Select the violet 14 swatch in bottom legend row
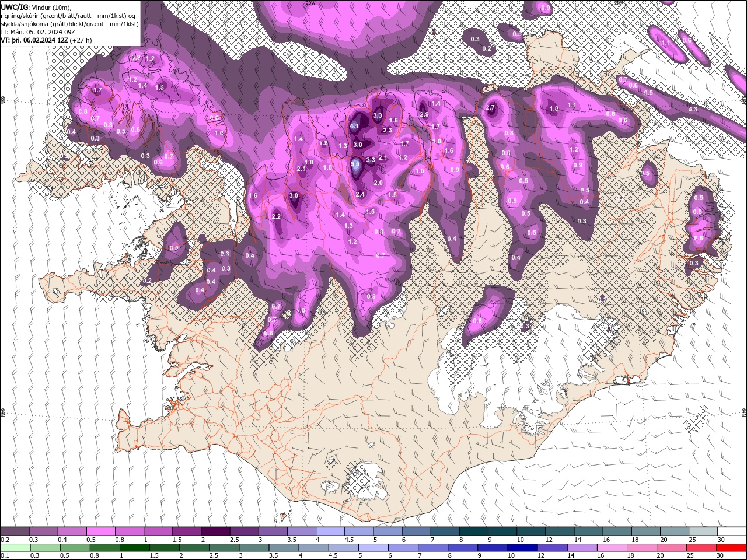 pos(582,547)
